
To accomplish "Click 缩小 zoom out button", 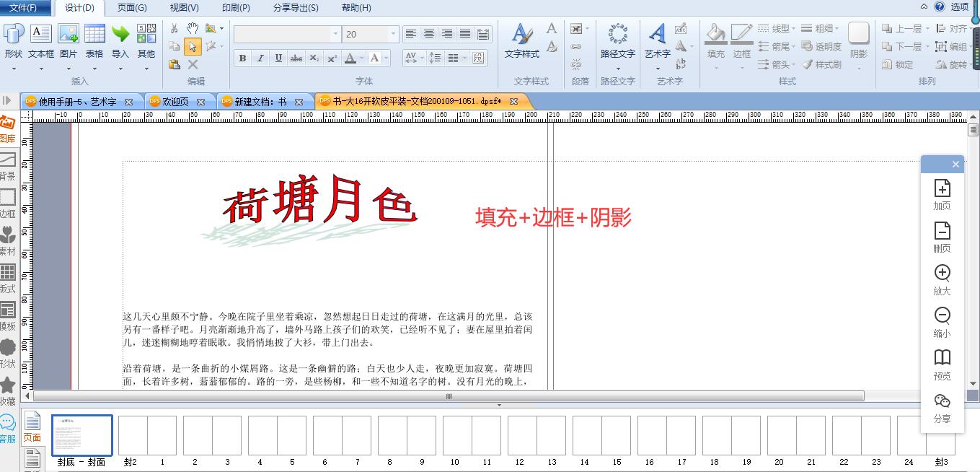I will (x=942, y=322).
